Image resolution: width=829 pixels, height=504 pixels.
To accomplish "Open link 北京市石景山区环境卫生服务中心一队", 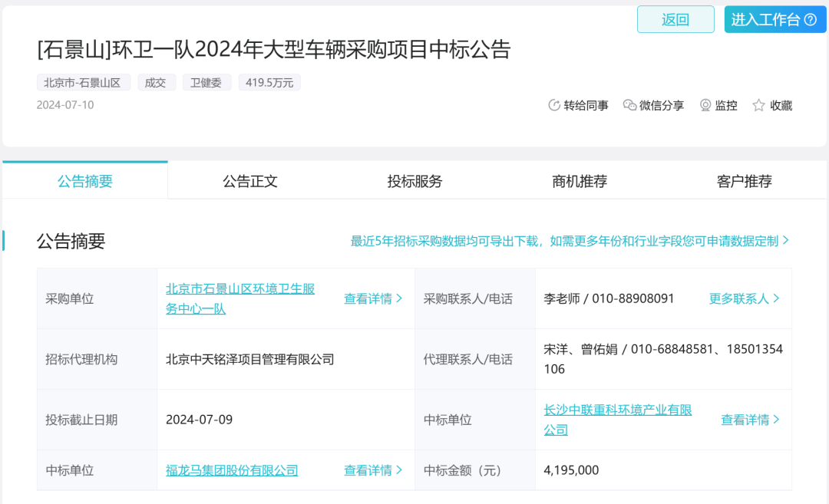I will [x=240, y=298].
